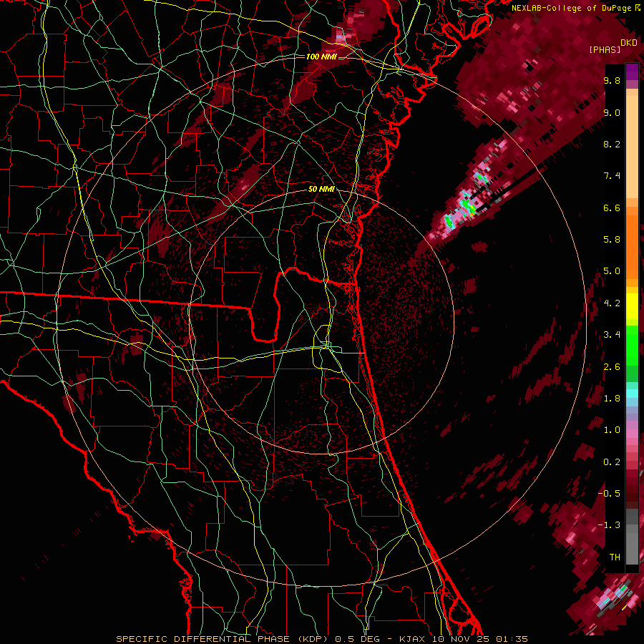644x644 pixels.
Task: Click the TH threshold label on scale
Action: [615, 557]
